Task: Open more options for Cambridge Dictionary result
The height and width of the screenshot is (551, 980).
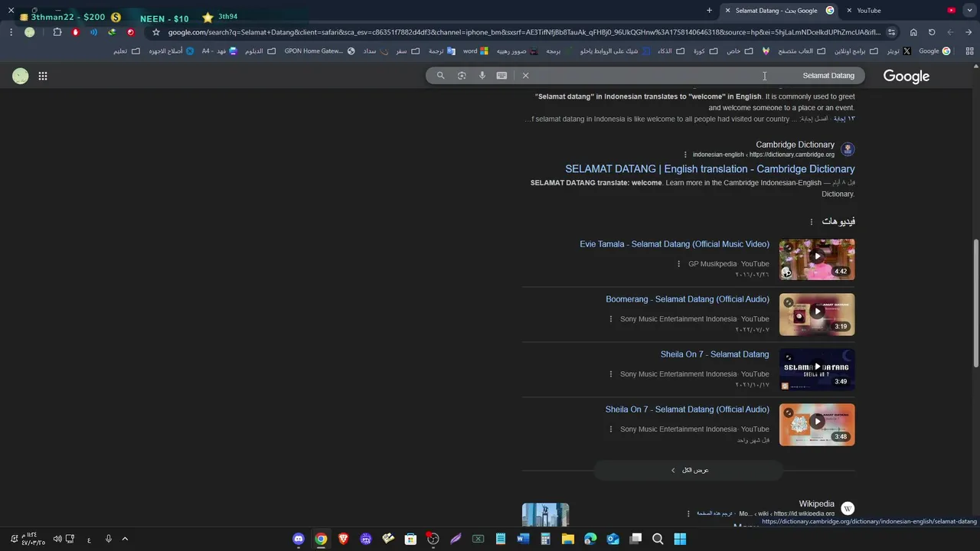Action: [x=685, y=155]
